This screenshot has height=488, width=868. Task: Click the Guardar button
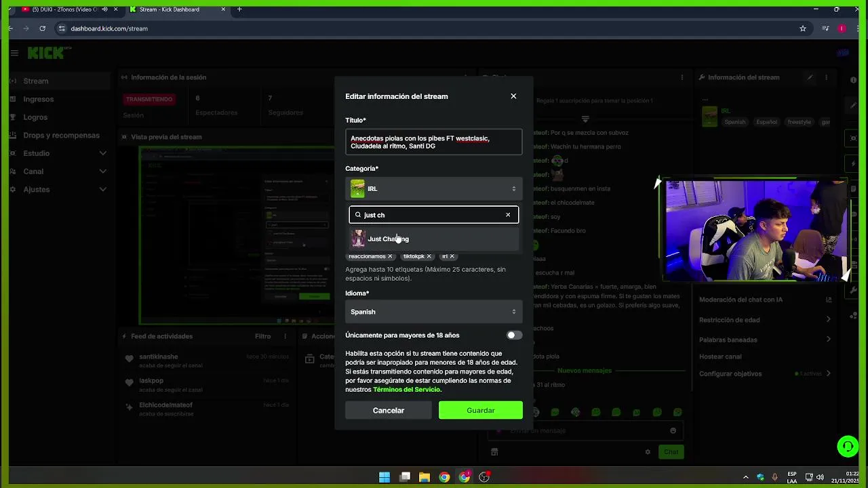pos(481,410)
